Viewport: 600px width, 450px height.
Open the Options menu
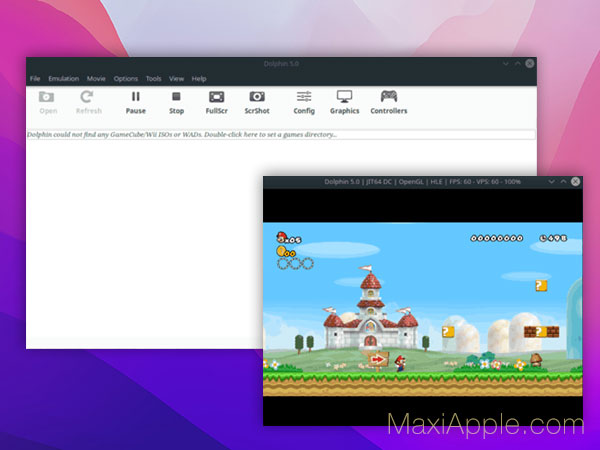point(126,78)
